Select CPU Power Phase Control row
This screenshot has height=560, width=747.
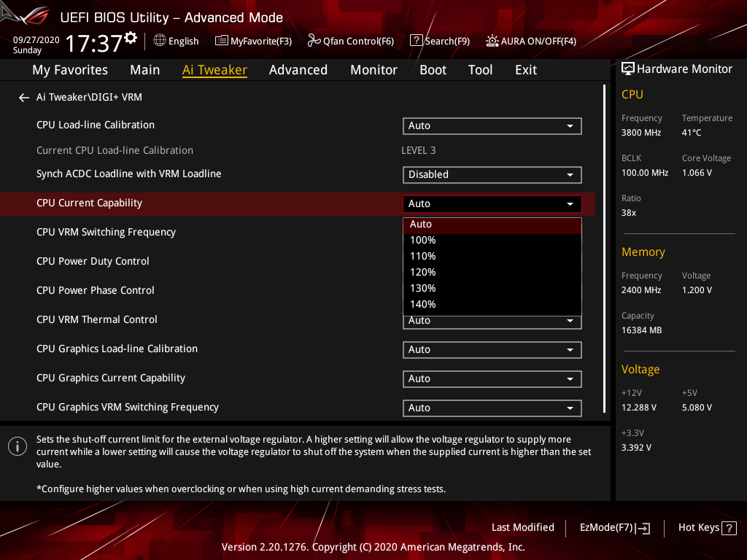96,290
